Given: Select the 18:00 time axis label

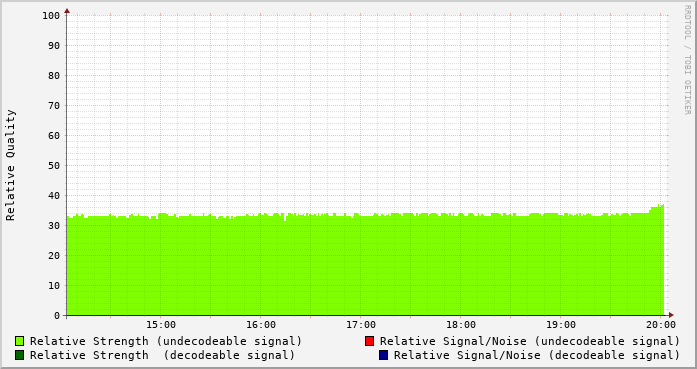Looking at the screenshot, I should pos(461,325).
